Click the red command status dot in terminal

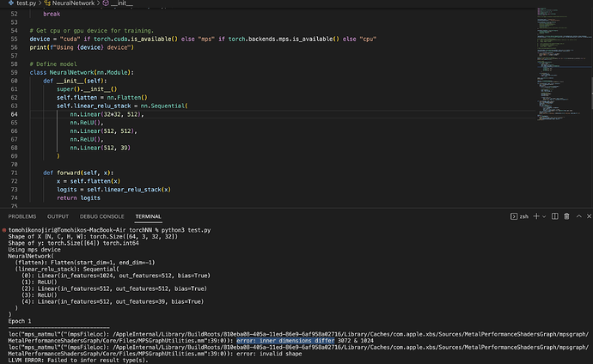pos(4,231)
